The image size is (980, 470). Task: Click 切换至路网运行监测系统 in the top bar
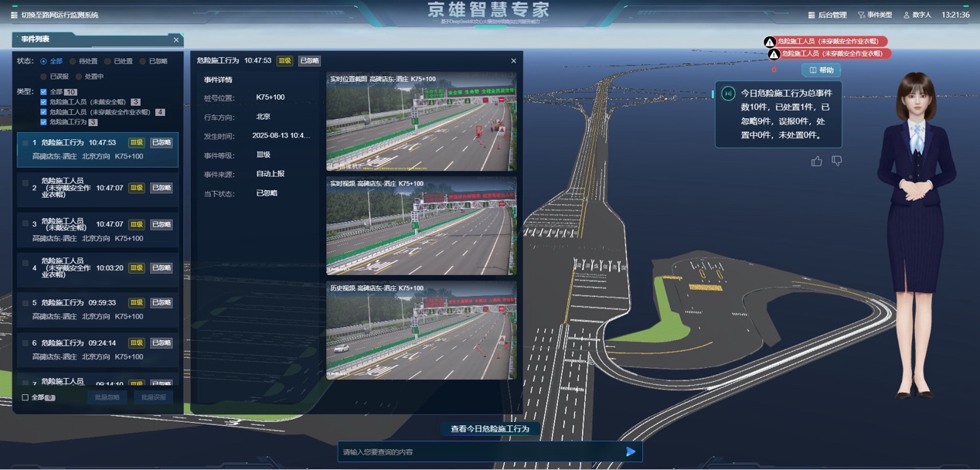[54, 14]
